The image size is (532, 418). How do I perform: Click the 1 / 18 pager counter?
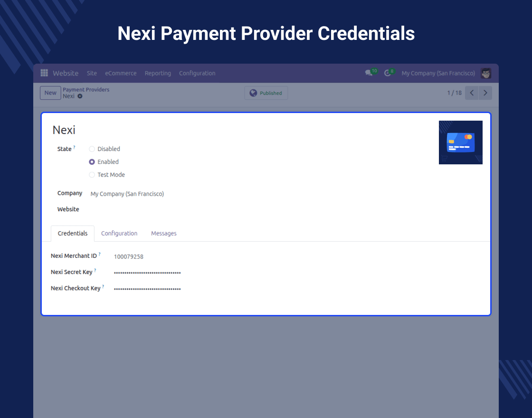click(x=454, y=93)
